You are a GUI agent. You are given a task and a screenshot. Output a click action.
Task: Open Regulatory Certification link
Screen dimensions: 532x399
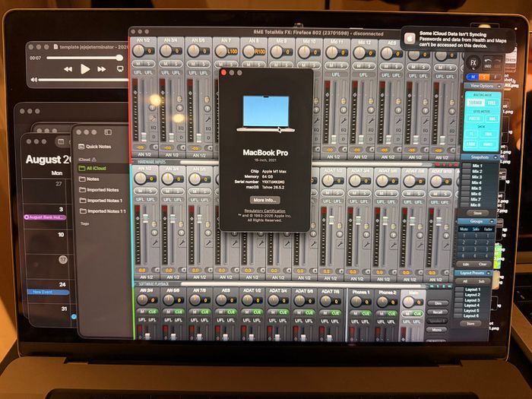pyautogui.click(x=264, y=211)
